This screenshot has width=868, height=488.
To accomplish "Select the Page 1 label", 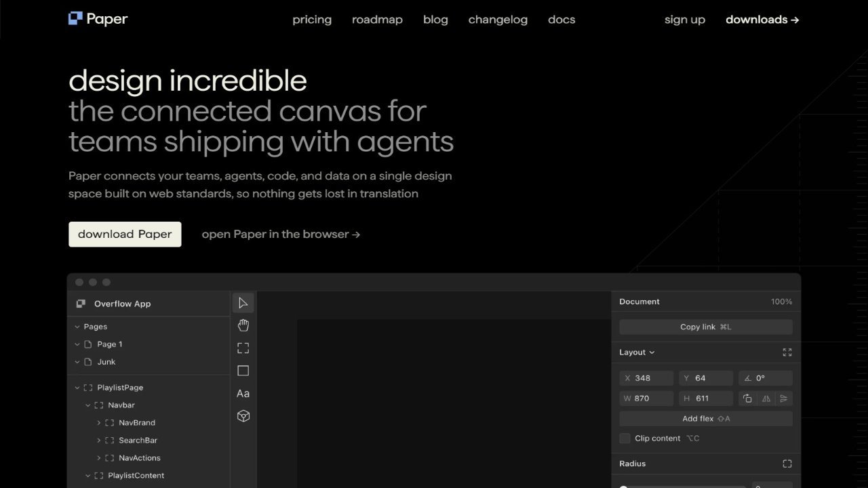I will (x=110, y=344).
